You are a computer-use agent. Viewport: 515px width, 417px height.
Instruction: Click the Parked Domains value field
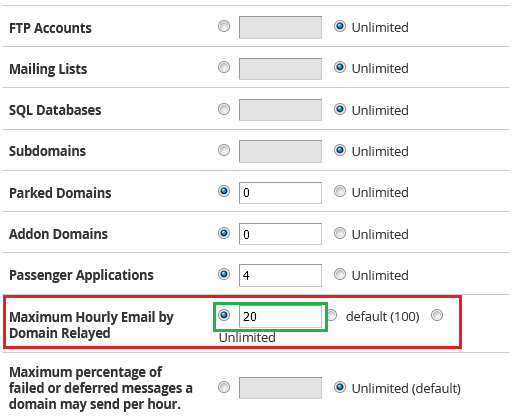point(280,193)
